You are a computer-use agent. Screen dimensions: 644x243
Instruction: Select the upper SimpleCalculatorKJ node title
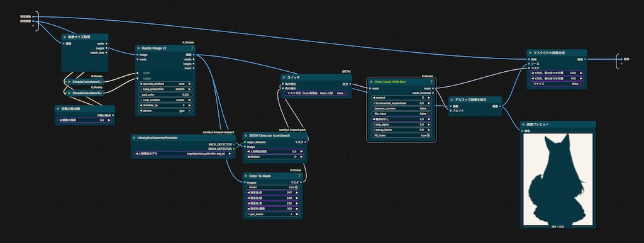pos(87,82)
